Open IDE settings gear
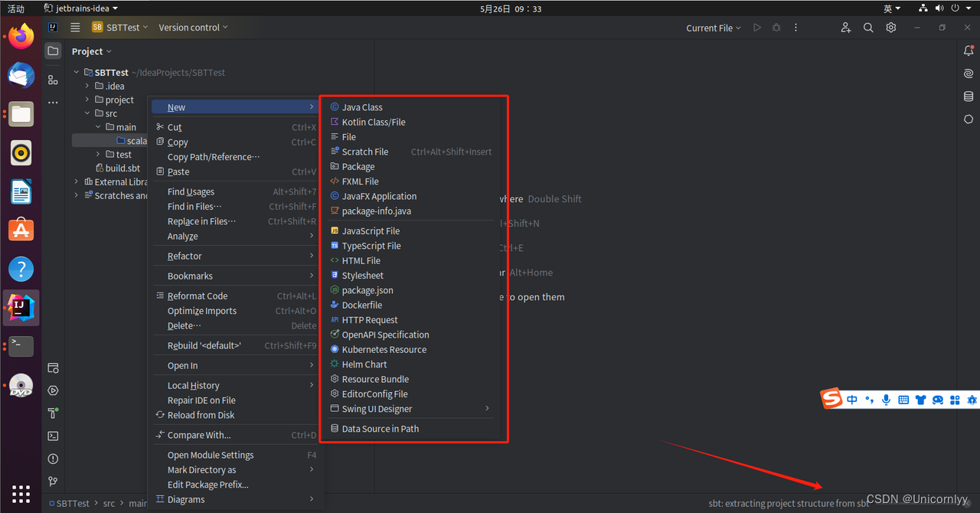 [891, 28]
